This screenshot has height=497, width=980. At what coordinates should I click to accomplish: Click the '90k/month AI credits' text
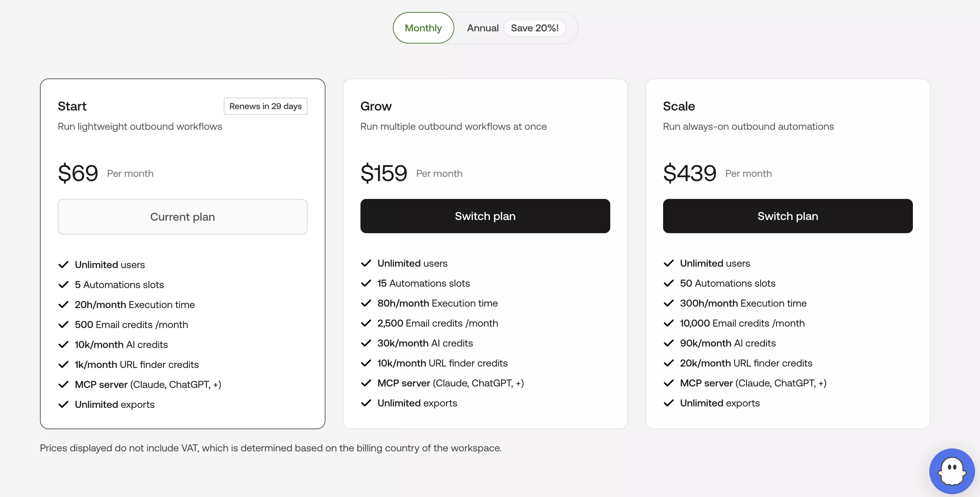click(x=727, y=343)
